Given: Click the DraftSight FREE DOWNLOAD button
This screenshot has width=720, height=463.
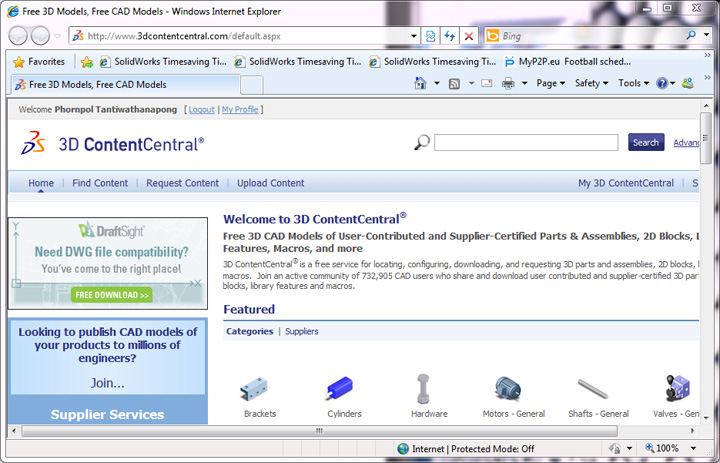Looking at the screenshot, I should click(112, 295).
